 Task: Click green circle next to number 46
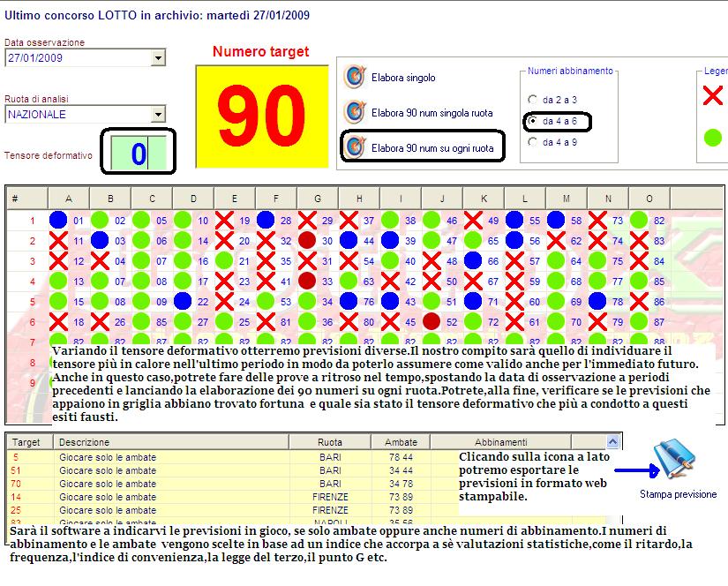point(432,220)
